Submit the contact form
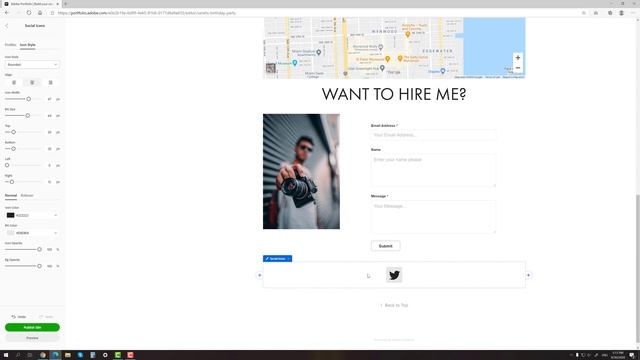The image size is (640, 360). coord(385,246)
